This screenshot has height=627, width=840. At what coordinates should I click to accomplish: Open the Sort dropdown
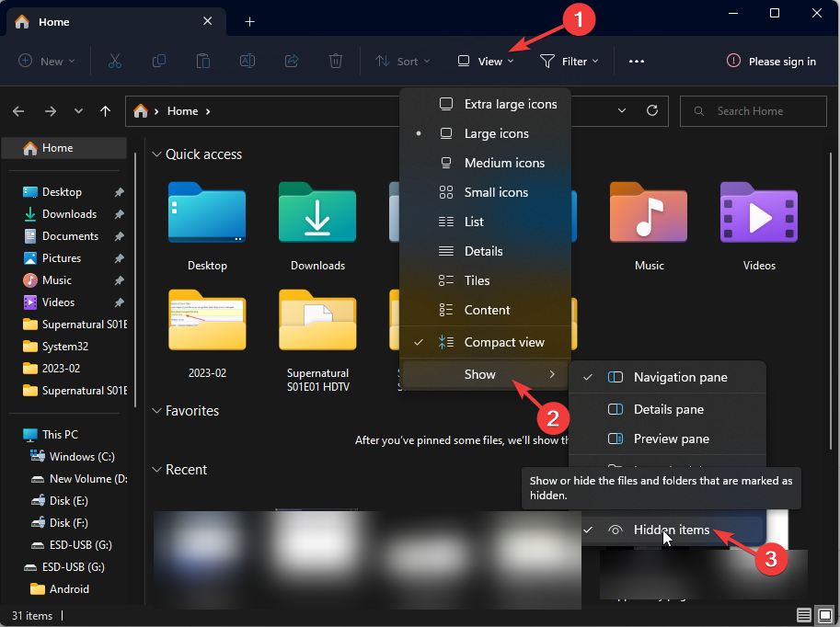[x=402, y=61]
